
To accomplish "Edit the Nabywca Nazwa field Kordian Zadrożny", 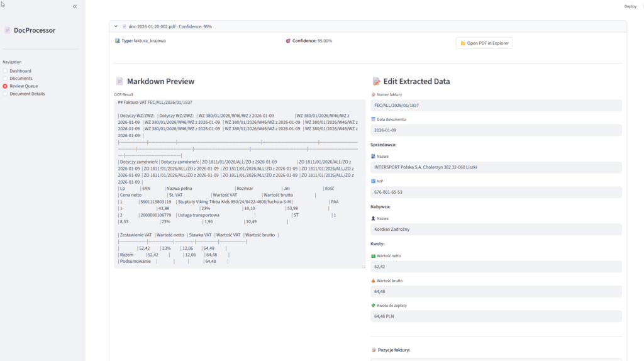I will pyautogui.click(x=496, y=230).
